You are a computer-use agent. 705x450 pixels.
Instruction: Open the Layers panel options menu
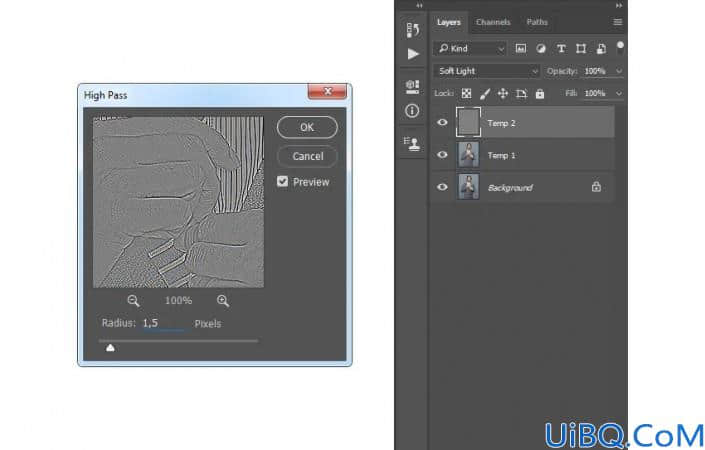click(618, 22)
